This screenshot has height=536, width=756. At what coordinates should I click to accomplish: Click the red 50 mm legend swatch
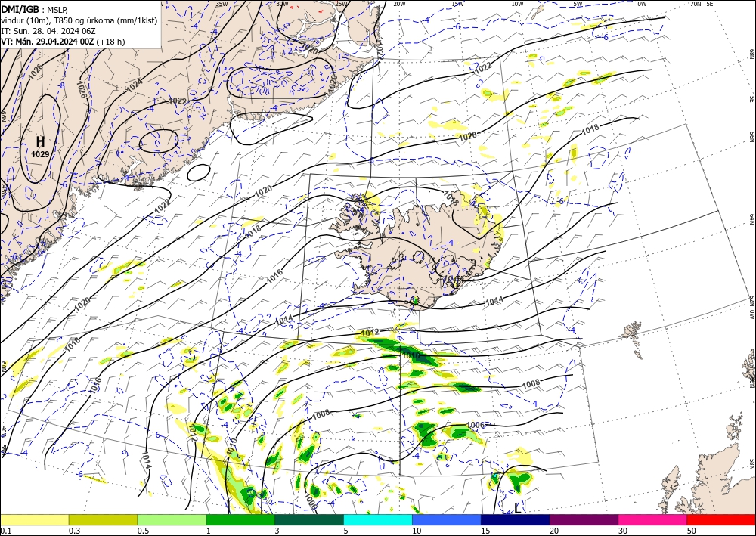tap(721, 519)
